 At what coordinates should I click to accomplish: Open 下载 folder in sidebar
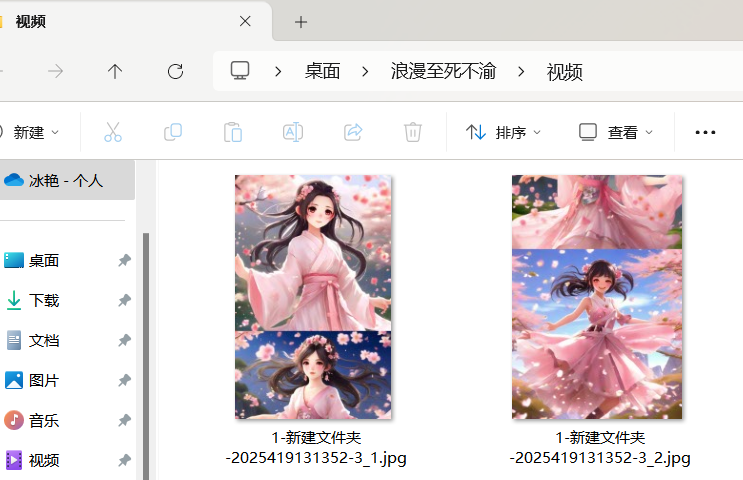[44, 300]
